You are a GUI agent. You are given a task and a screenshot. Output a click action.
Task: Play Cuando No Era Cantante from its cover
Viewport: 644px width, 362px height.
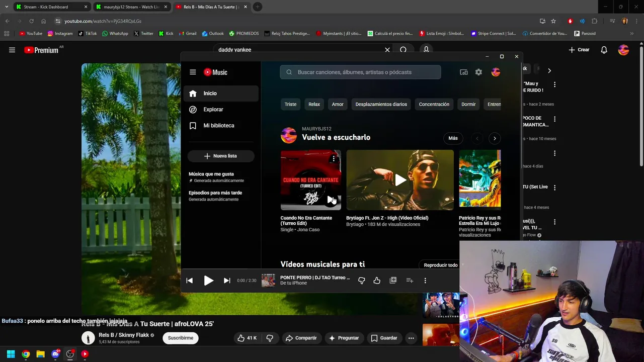coord(331,200)
